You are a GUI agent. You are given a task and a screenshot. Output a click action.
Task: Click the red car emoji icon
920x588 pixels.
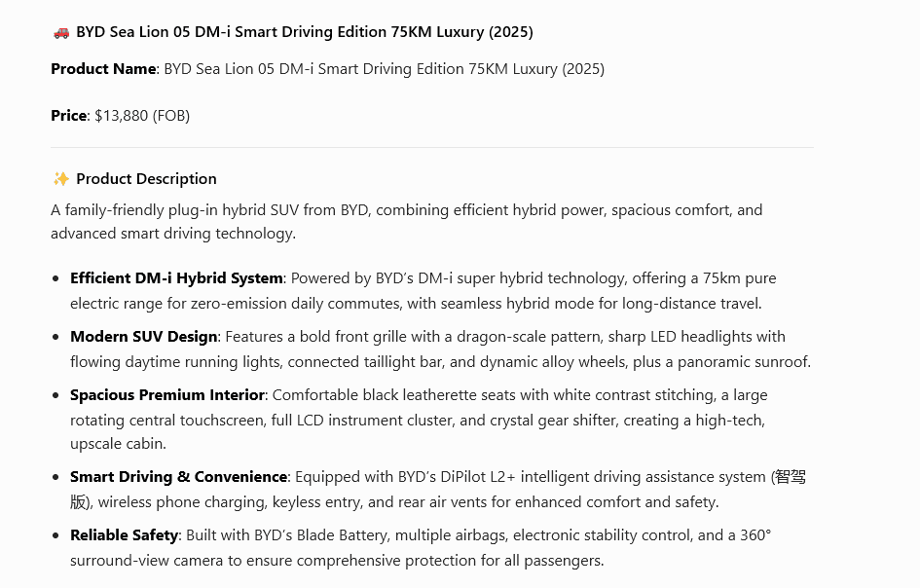point(61,32)
